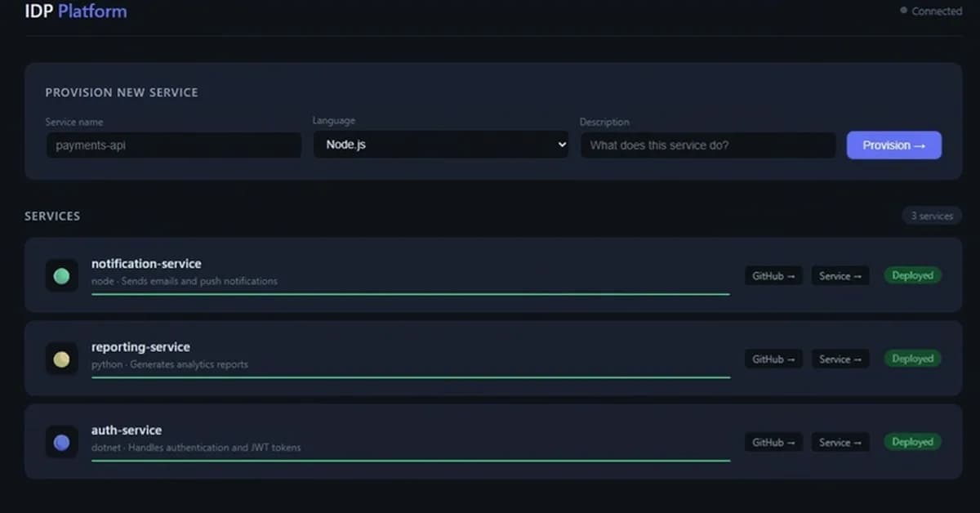Screen dimensions: 980x513
Task: Click the reporting-service yellow status icon
Action: 61,359
